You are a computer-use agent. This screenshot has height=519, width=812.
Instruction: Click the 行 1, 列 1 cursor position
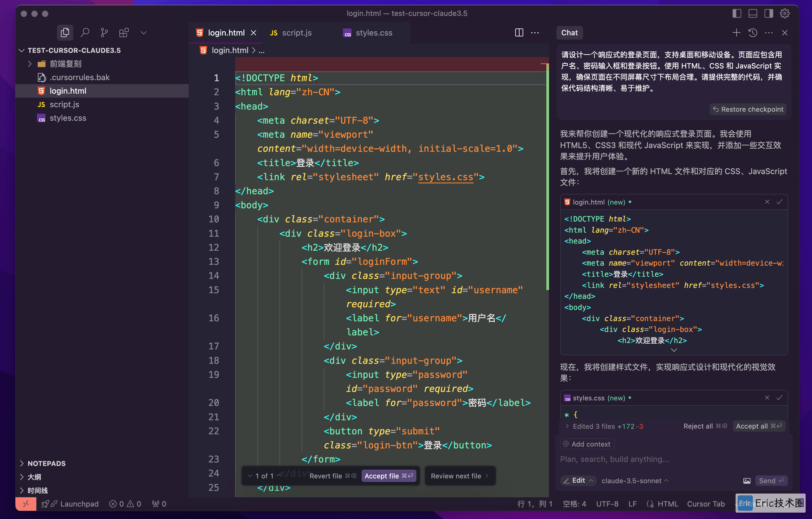tap(535, 504)
